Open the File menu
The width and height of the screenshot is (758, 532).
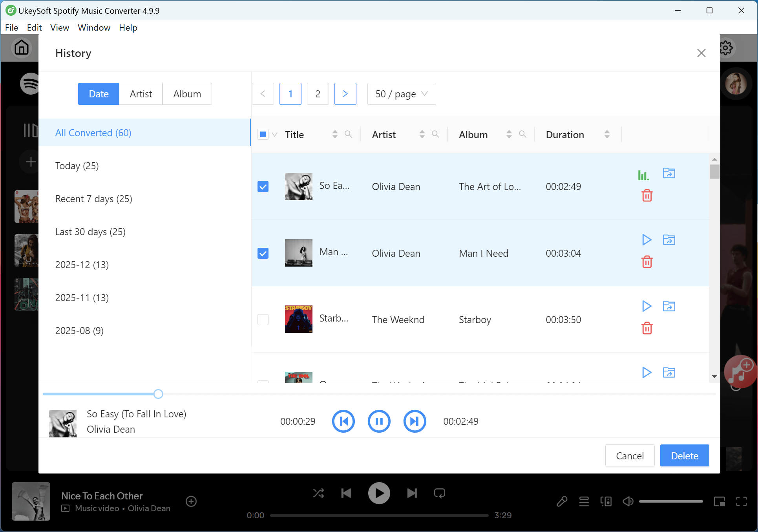11,27
